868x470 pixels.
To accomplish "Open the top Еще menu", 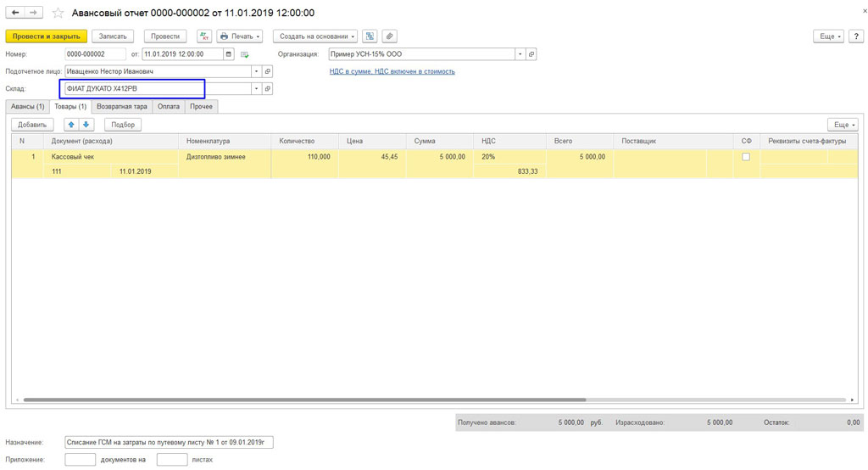I will pos(829,36).
